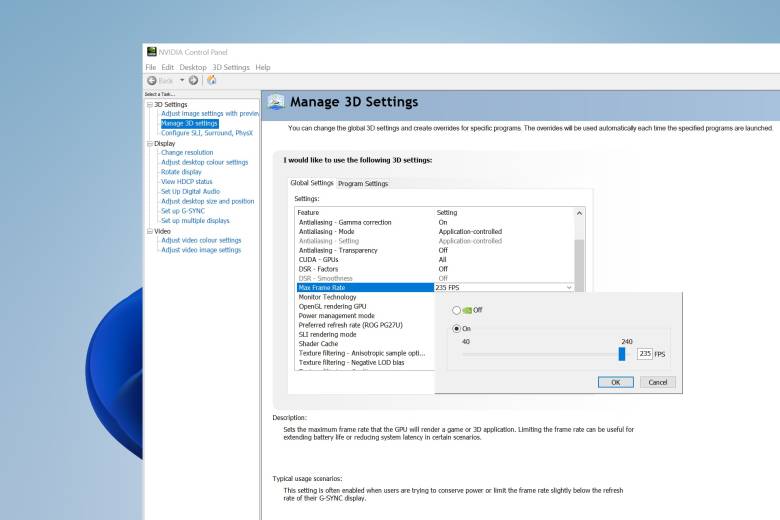
Task: Open Adjust desktop colour settings
Action: click(x=204, y=162)
